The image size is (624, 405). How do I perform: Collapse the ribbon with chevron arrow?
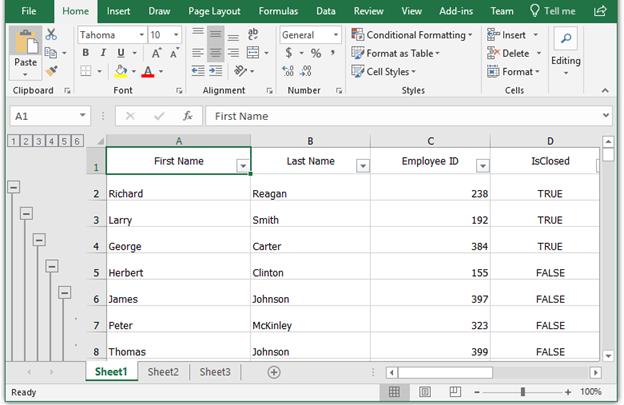(x=605, y=91)
